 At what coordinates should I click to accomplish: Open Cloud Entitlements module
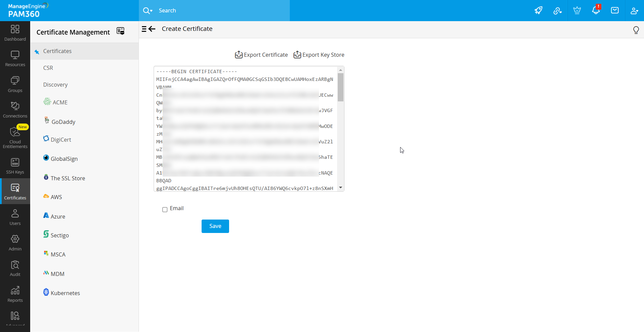click(x=15, y=138)
